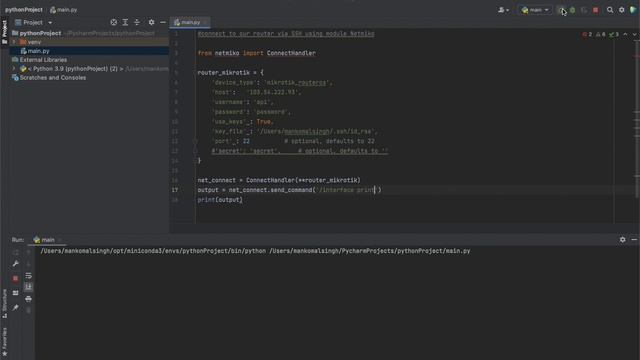Click the errors count indicator in editor

click(587, 34)
